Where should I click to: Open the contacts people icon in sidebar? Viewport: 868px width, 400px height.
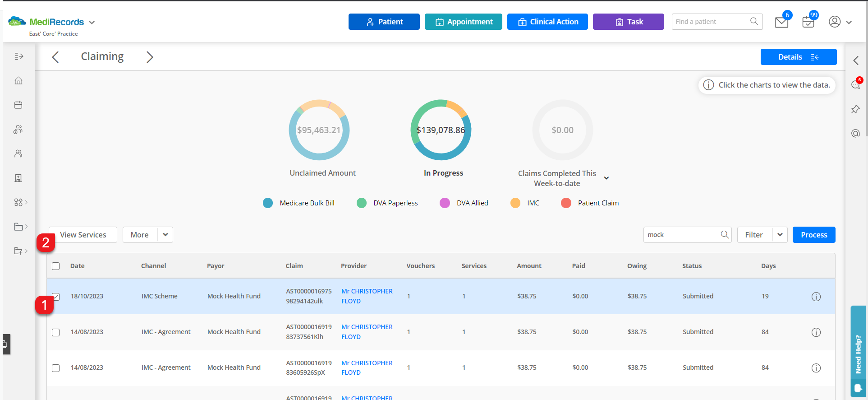(18, 154)
